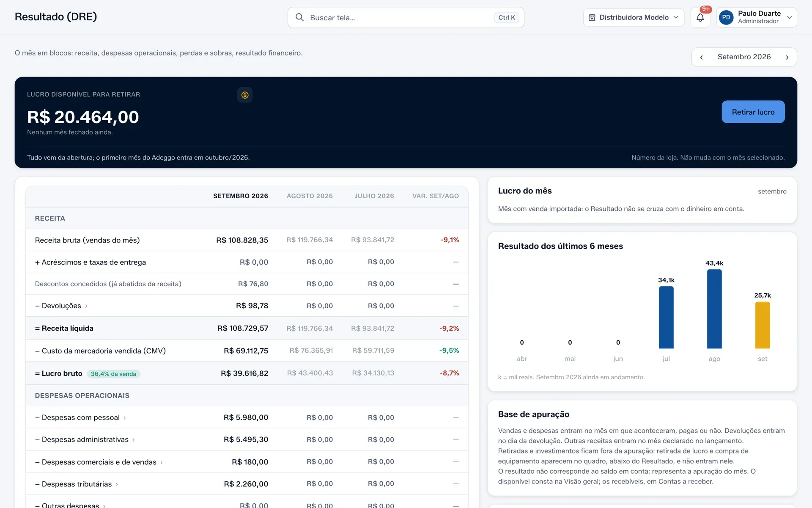
Task: Click the blue ago bar in chart
Action: pyautogui.click(x=714, y=309)
